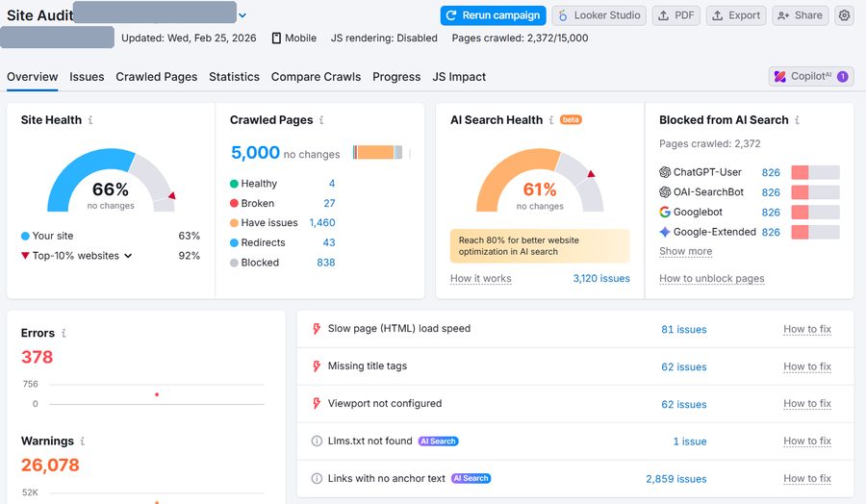Click the Googlebot logo icon

665,212
